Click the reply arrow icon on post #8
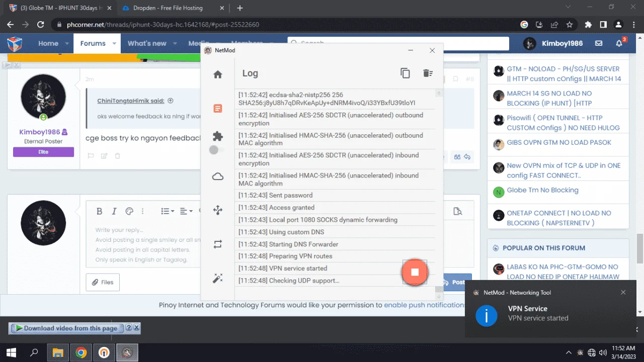 (x=467, y=157)
